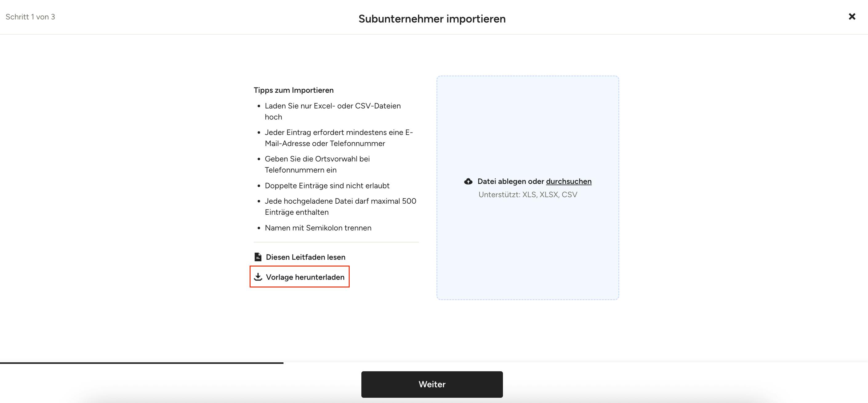Click the cloud upload icon in the drop zone

coord(468,181)
